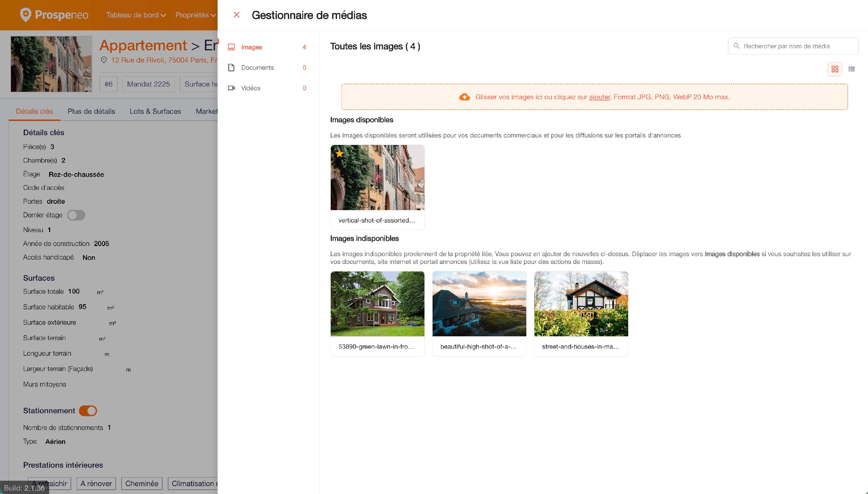Click file name 'beautiful-high-shot-of-a-…'
Image resolution: width=868 pixels, height=494 pixels.
(x=479, y=346)
